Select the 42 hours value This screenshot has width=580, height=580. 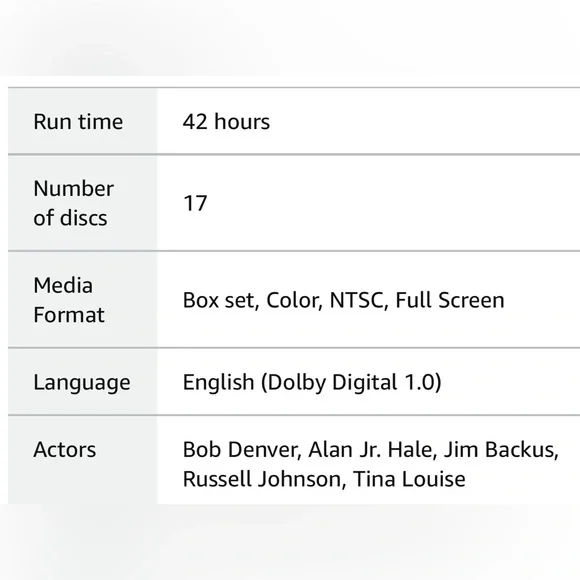[x=226, y=122]
